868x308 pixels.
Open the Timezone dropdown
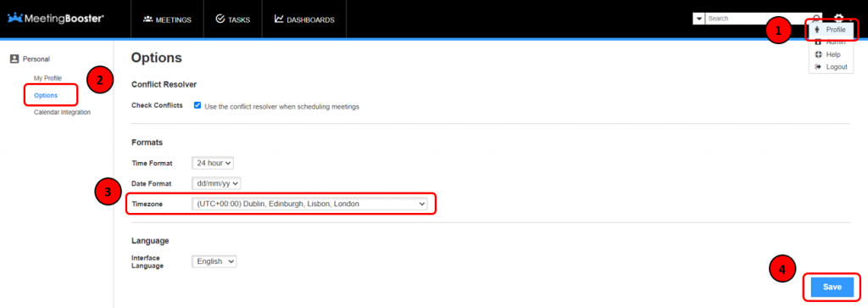tap(309, 204)
